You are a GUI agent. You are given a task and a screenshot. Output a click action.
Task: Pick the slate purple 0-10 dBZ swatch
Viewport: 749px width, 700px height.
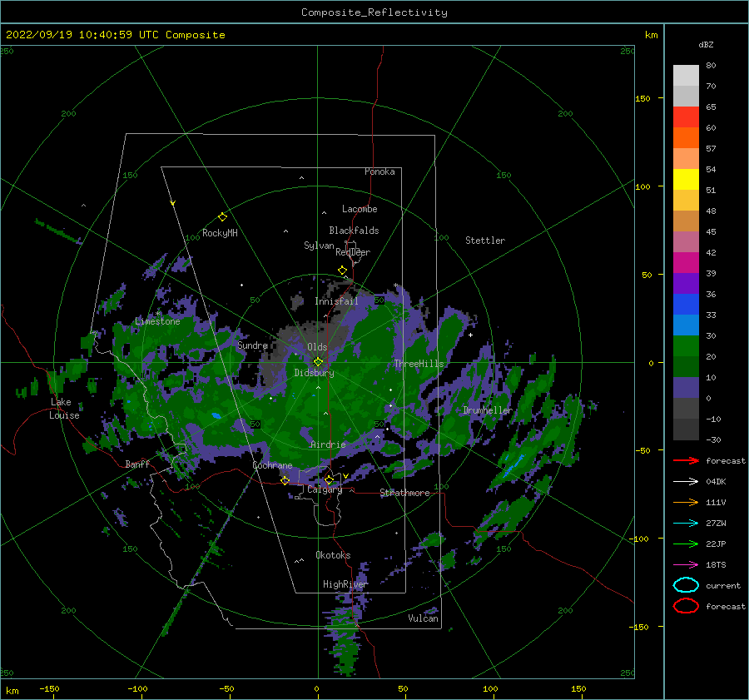(x=686, y=388)
